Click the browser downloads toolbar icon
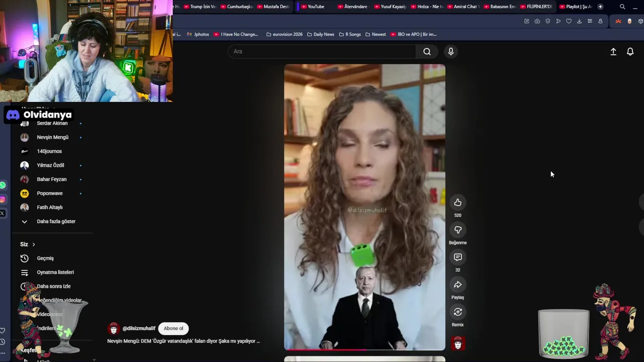The height and width of the screenshot is (362, 644). 579,21
